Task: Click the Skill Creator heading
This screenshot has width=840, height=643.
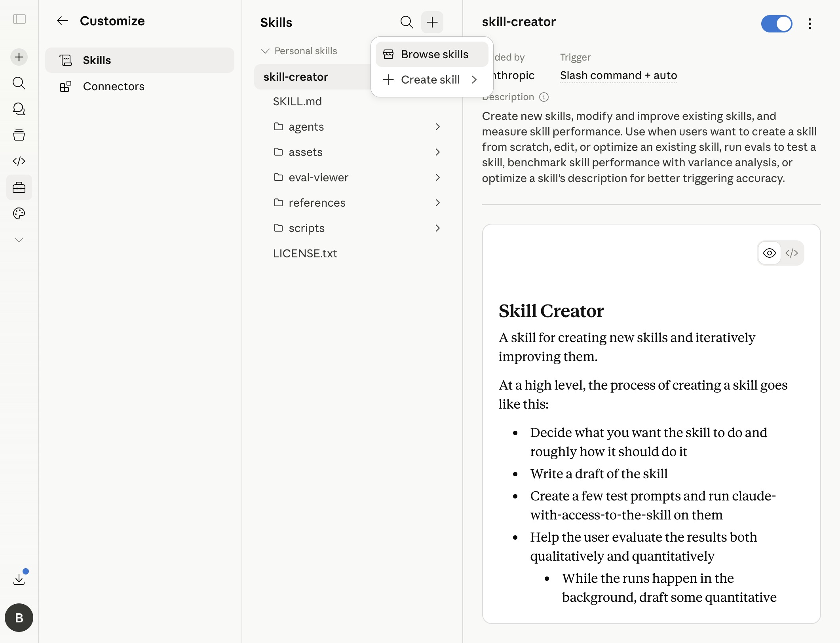Action: pyautogui.click(x=551, y=311)
